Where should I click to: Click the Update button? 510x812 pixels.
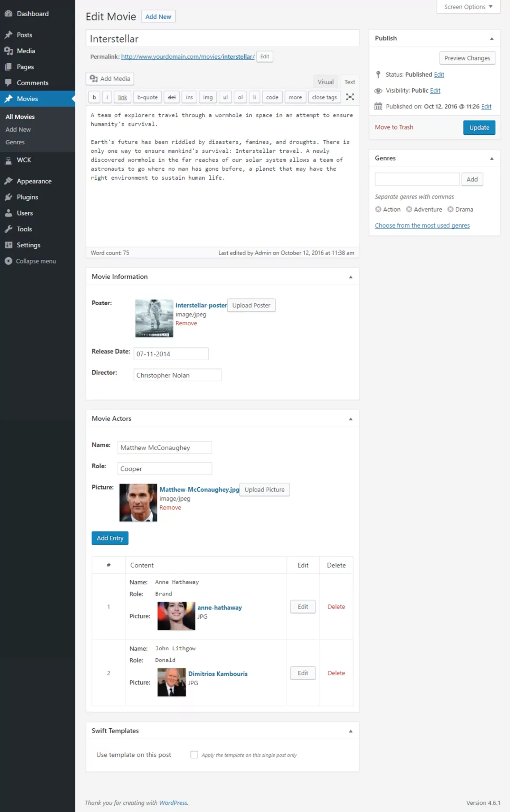point(479,128)
